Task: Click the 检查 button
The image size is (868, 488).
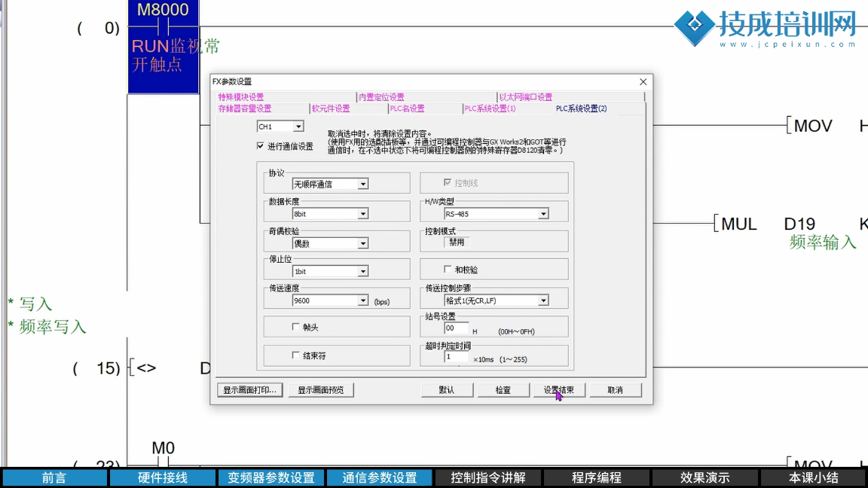Action: pyautogui.click(x=503, y=390)
